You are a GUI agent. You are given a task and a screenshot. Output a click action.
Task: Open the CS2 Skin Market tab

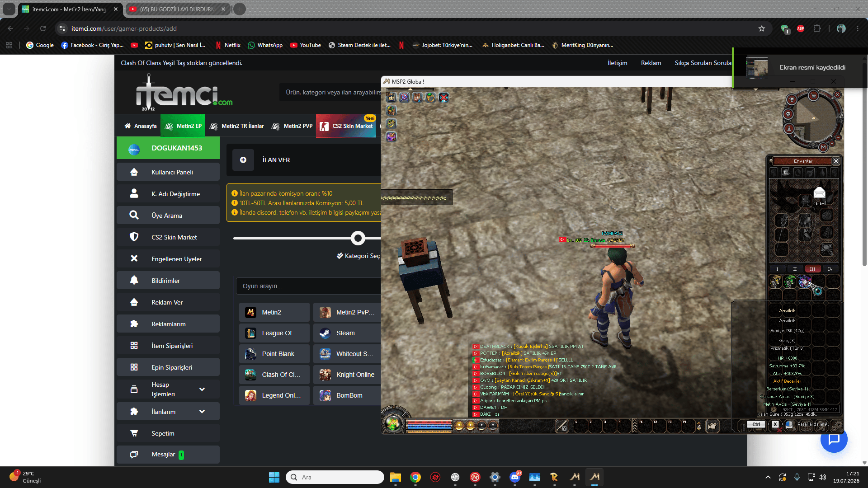click(346, 126)
